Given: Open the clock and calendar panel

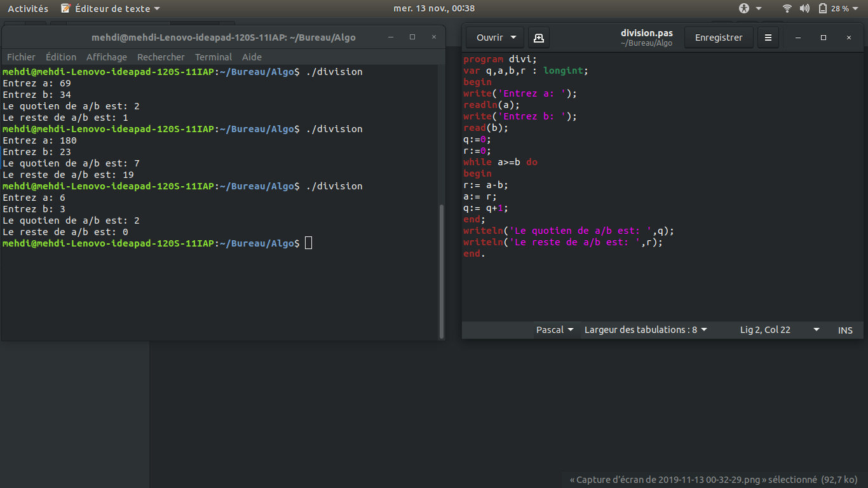Looking at the screenshot, I should 434,8.
